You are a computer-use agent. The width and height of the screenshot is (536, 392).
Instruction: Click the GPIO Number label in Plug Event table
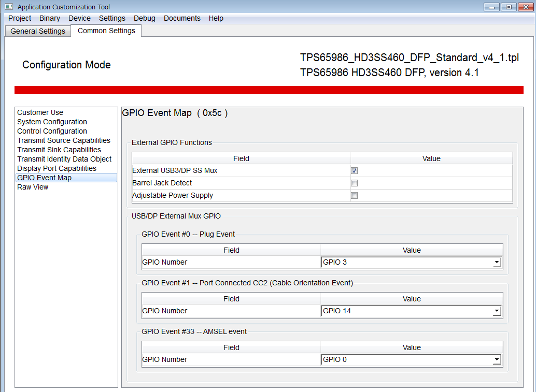[x=165, y=262]
